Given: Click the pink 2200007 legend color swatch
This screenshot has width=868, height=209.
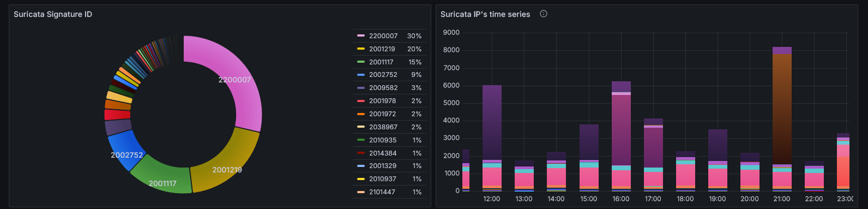Looking at the screenshot, I should (x=361, y=36).
